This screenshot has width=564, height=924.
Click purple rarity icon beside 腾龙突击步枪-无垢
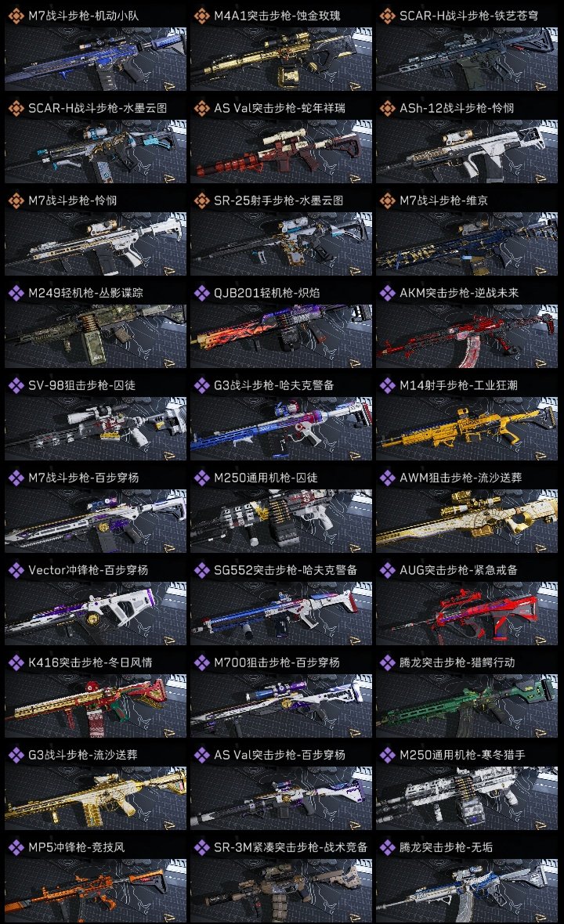click(387, 847)
